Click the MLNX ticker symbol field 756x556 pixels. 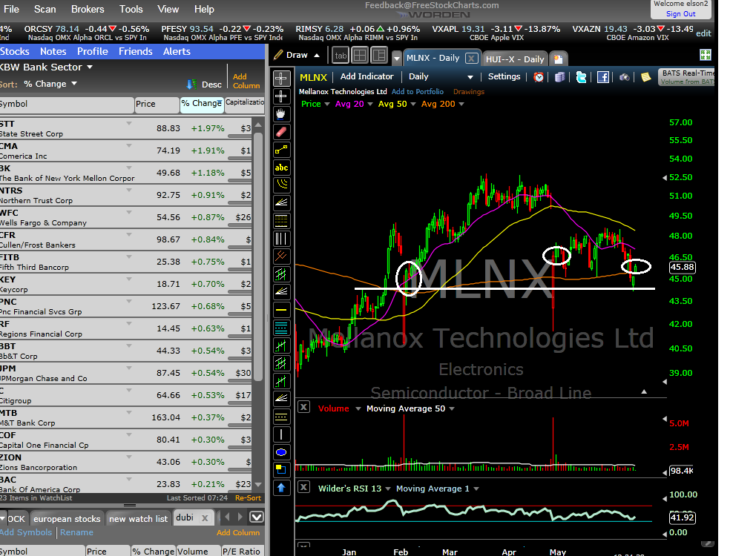[x=313, y=77]
